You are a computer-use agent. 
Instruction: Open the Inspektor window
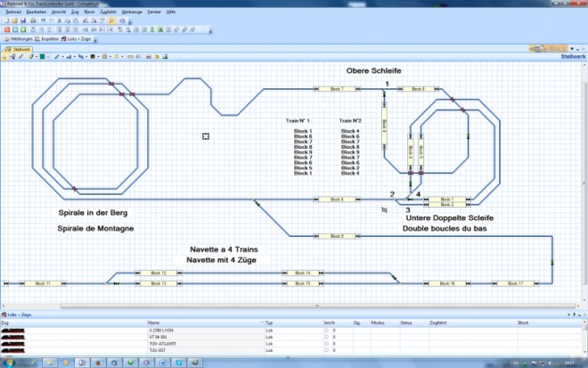coord(47,39)
